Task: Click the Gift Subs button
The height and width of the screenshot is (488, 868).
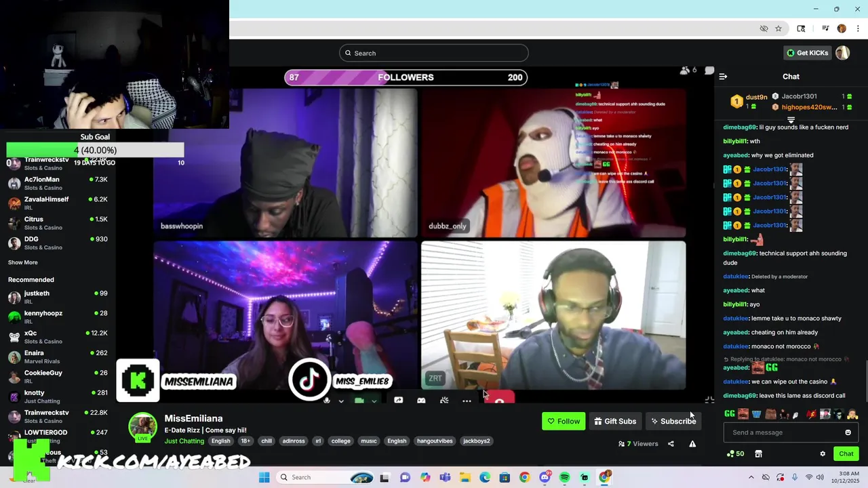Action: (x=615, y=421)
